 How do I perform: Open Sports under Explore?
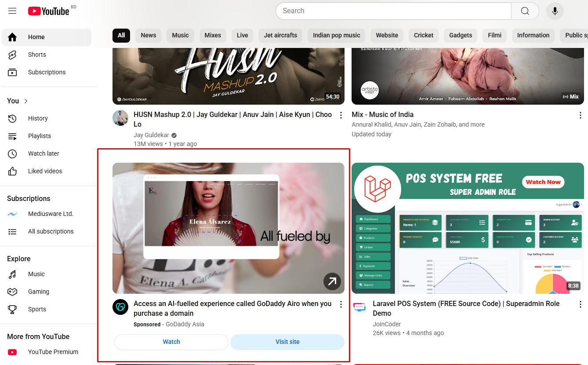coord(47,310)
